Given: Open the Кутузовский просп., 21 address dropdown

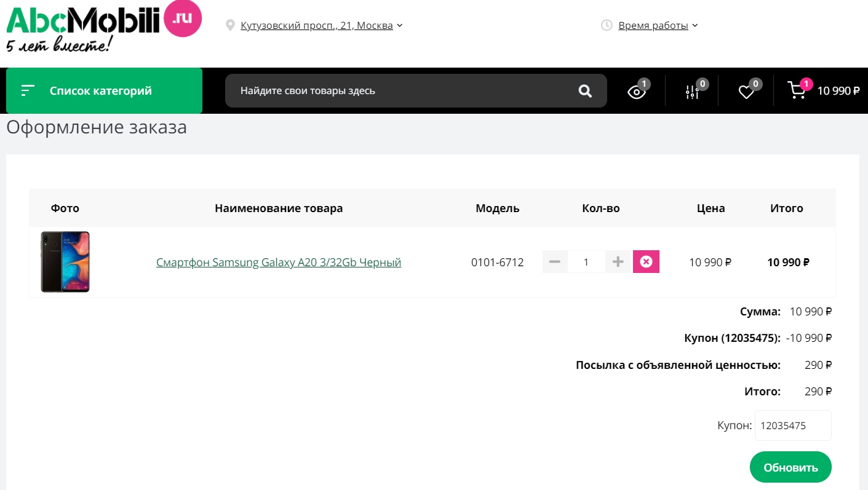Looking at the screenshot, I should click(321, 25).
